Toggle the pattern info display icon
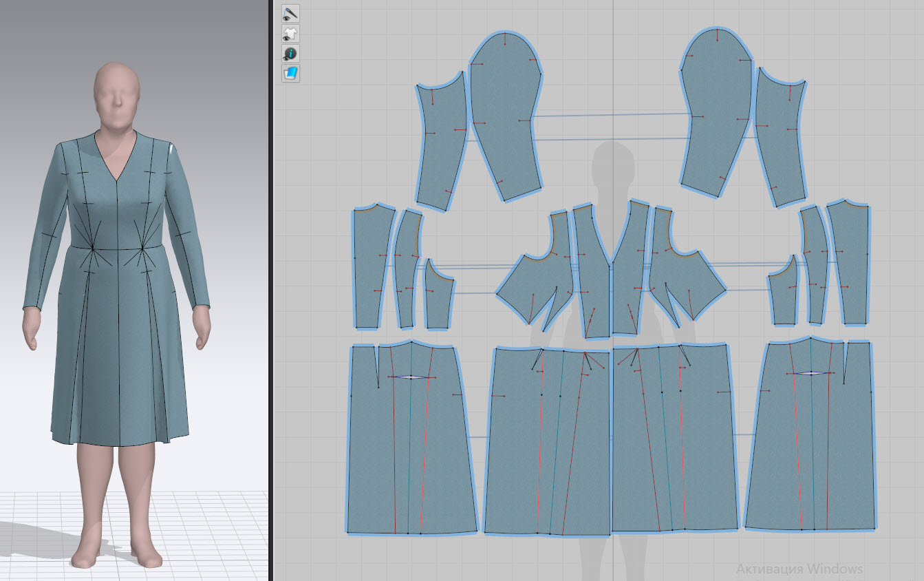This screenshot has height=581, width=924. click(x=290, y=53)
